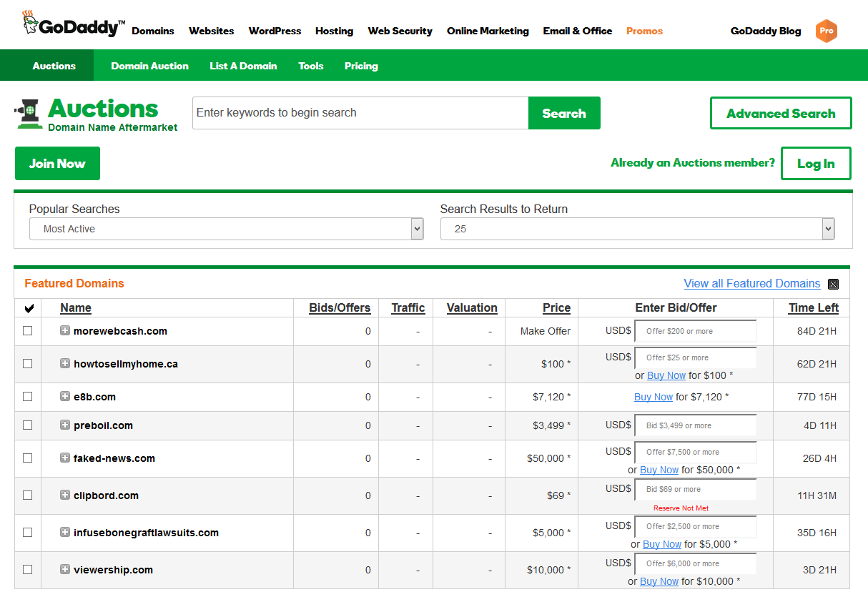Sort the table by Bids/Offers column
The image size is (868, 597).
click(340, 307)
